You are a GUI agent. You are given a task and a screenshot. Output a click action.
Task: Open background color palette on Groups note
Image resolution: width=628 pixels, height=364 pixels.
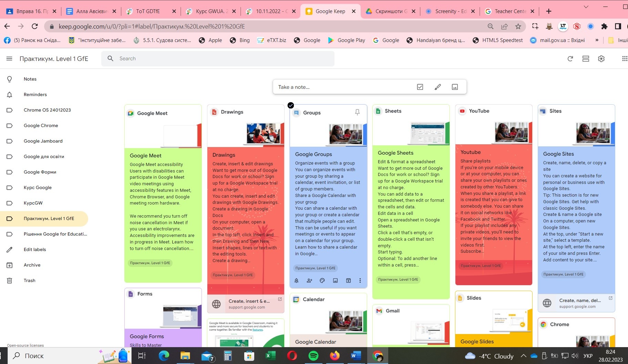[322, 281]
